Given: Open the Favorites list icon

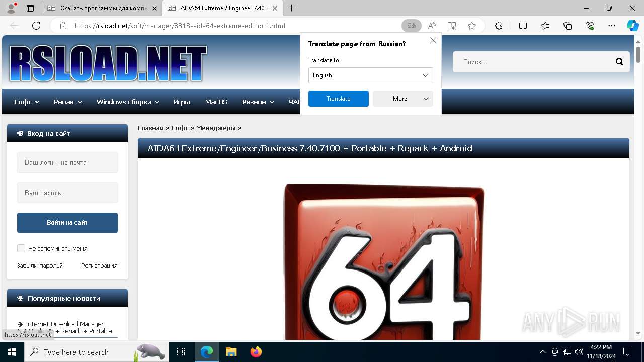Looking at the screenshot, I should point(545,26).
